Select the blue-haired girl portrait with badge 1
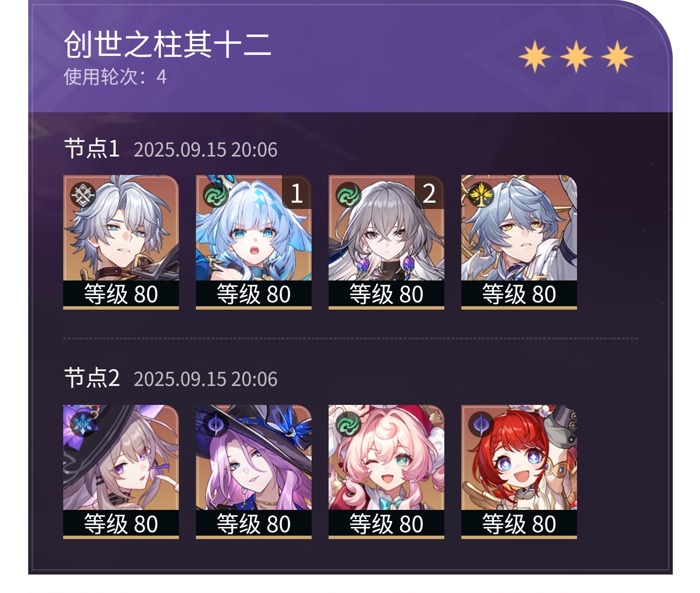Image resolution: width=700 pixels, height=593 pixels. click(254, 242)
